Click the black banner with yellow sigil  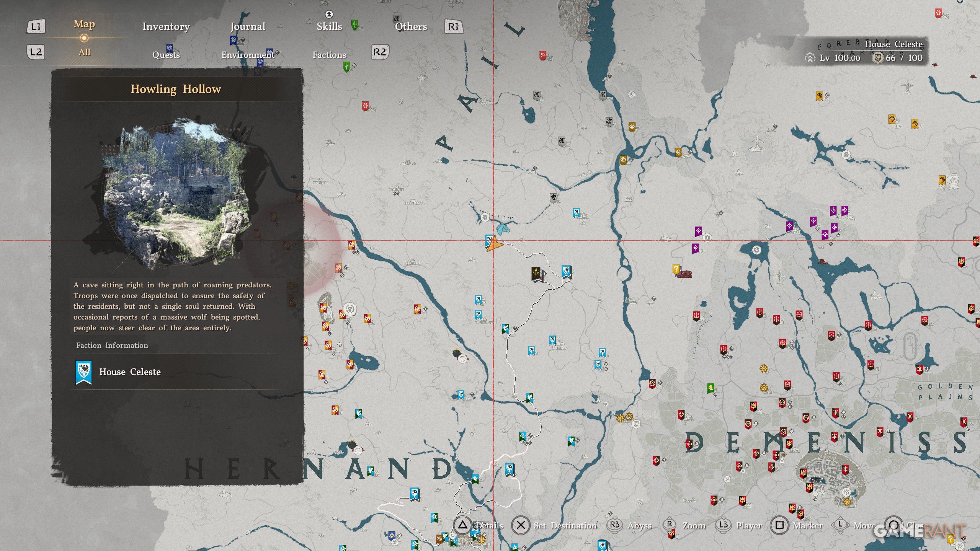tap(536, 274)
